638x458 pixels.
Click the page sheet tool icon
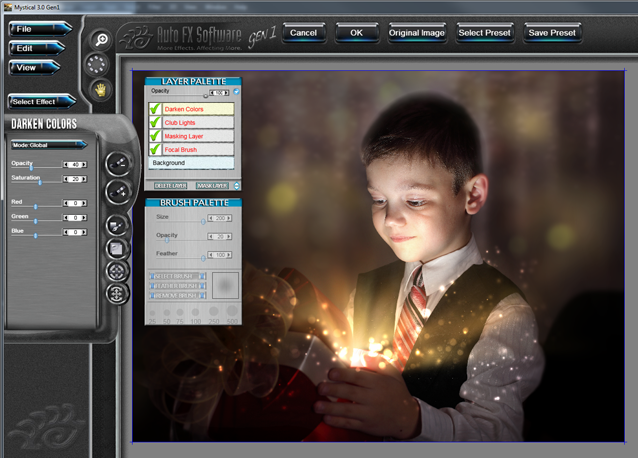pos(117,249)
